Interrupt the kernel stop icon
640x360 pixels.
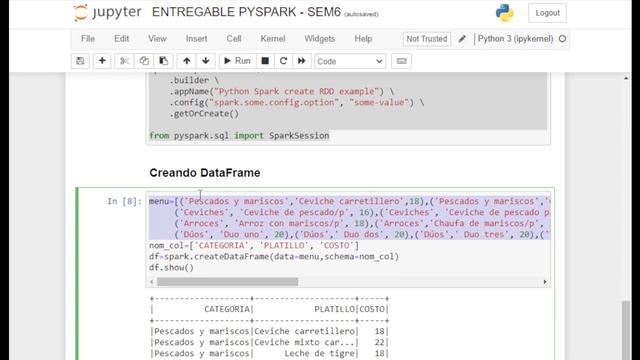click(x=265, y=61)
